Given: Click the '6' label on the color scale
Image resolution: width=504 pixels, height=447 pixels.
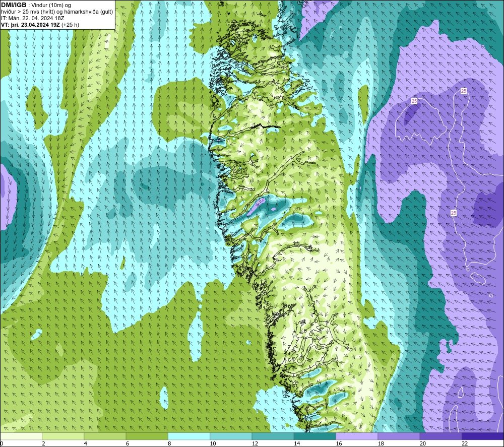Looking at the screenshot, I should pyautogui.click(x=128, y=443).
